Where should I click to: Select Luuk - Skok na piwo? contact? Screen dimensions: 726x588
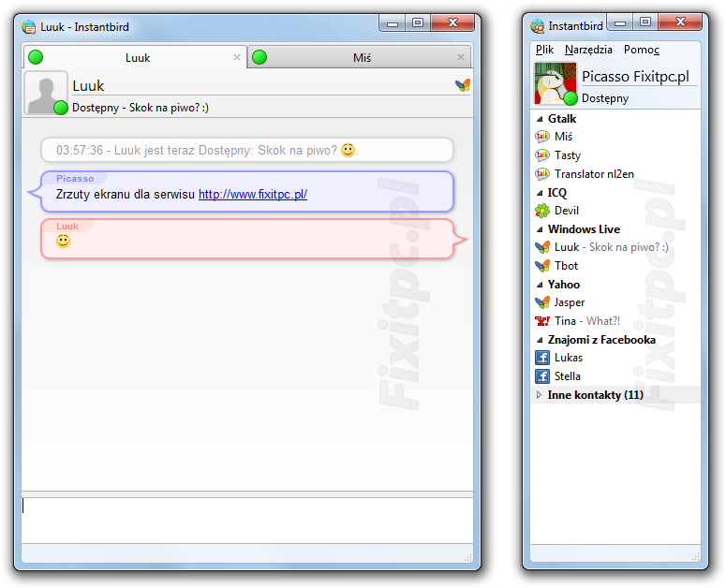pos(615,247)
